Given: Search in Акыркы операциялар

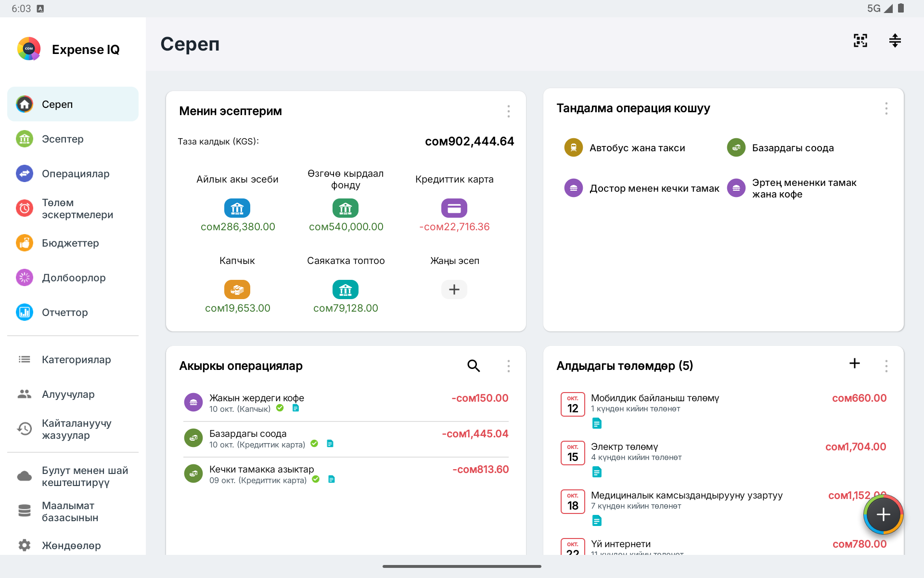Looking at the screenshot, I should click(x=474, y=366).
